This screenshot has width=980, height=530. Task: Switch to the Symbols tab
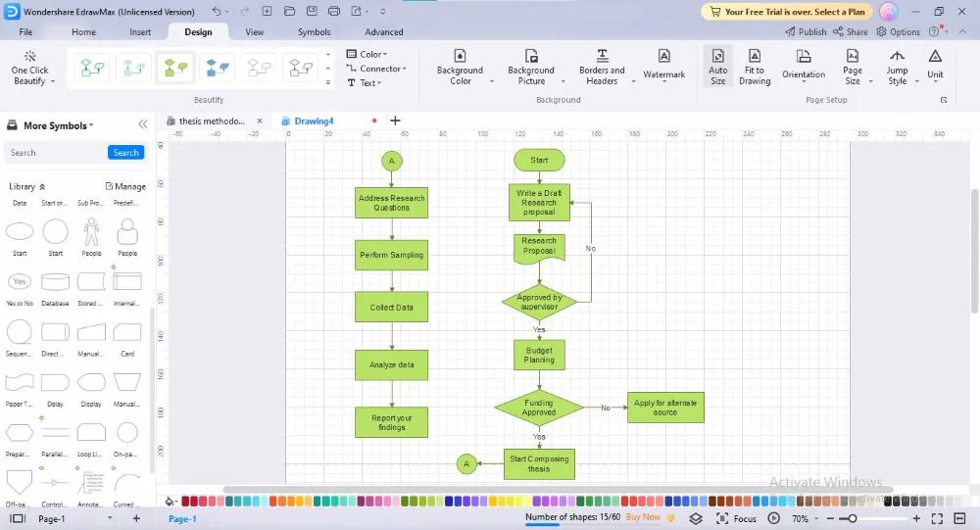314,32
